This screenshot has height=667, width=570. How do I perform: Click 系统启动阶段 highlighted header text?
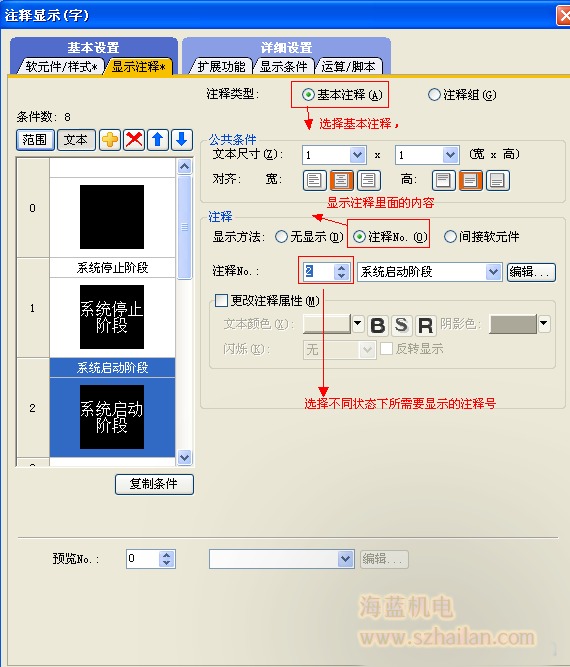[113, 368]
